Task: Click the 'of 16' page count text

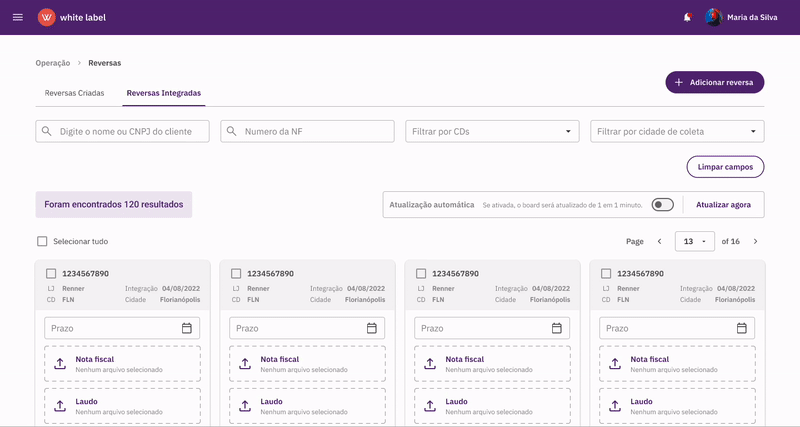Action: [731, 241]
